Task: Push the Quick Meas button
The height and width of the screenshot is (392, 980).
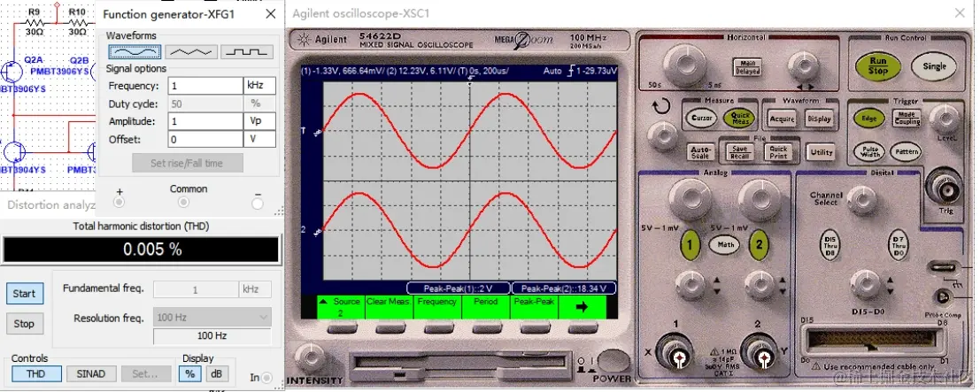Action: pos(739,118)
